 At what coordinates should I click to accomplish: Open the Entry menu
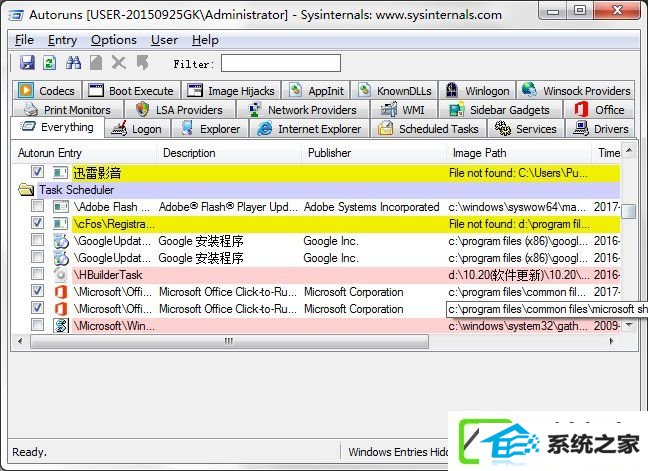(x=62, y=40)
